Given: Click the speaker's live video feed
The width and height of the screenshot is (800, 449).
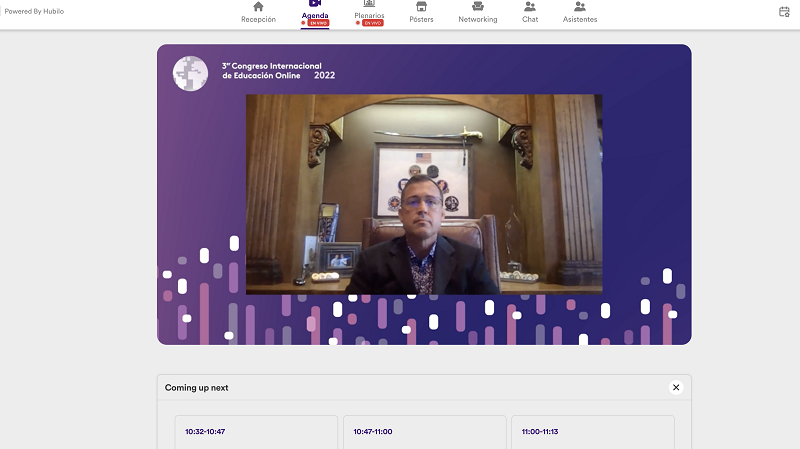Looking at the screenshot, I should (424, 194).
